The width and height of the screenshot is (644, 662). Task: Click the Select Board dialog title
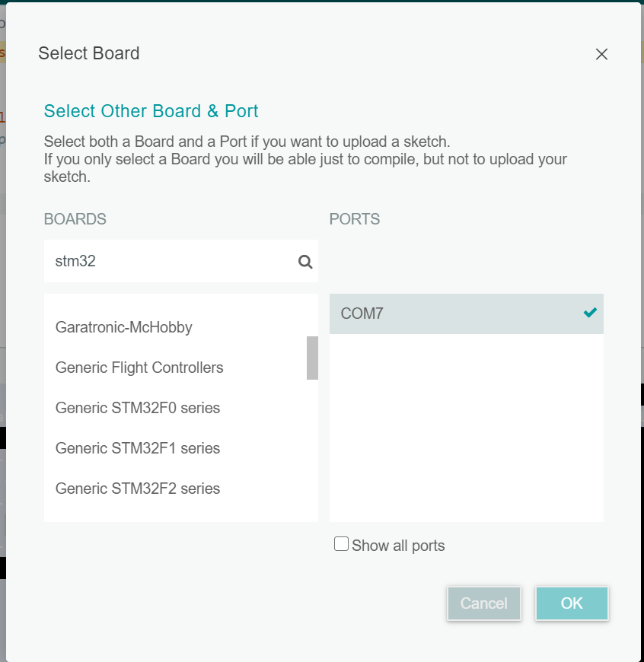pos(89,53)
